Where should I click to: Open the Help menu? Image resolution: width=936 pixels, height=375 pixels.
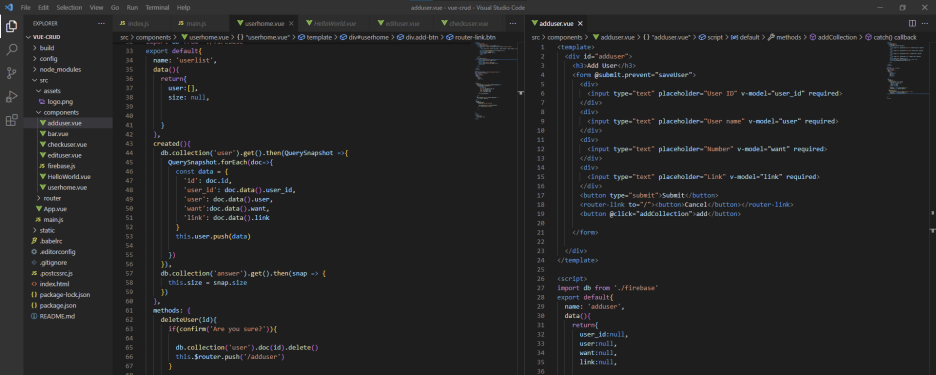tap(183, 8)
